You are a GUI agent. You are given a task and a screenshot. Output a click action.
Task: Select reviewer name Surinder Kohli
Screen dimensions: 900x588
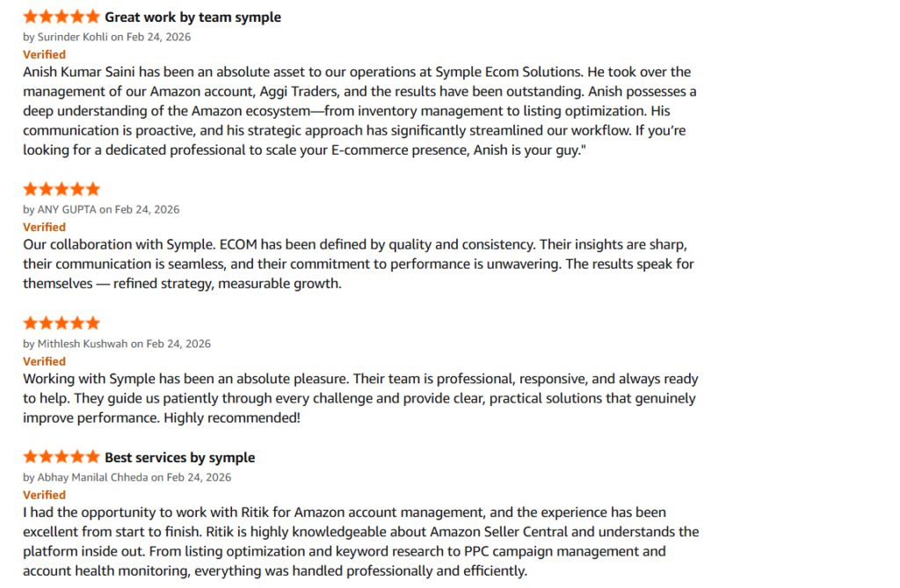[x=73, y=37]
